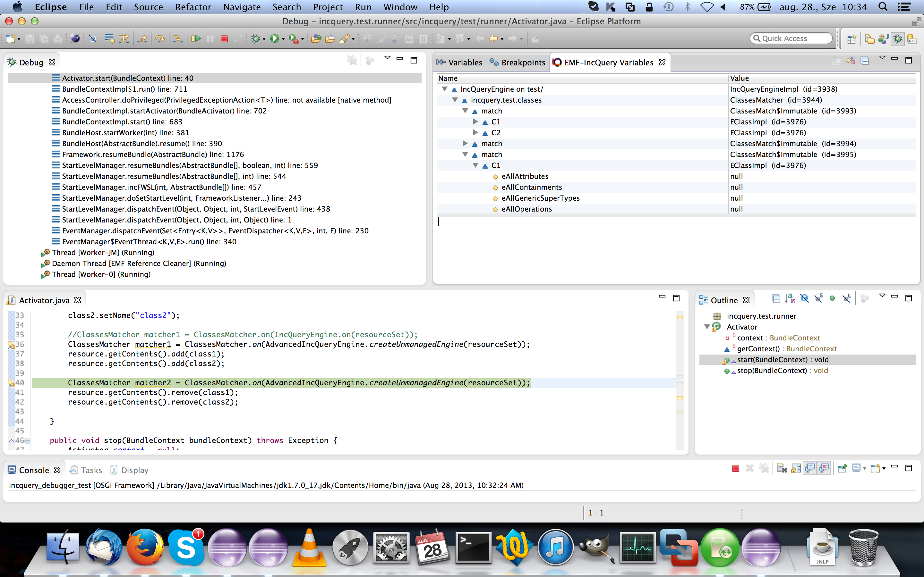Open the Run button dropdown arrow
924x577 pixels.
tap(283, 39)
